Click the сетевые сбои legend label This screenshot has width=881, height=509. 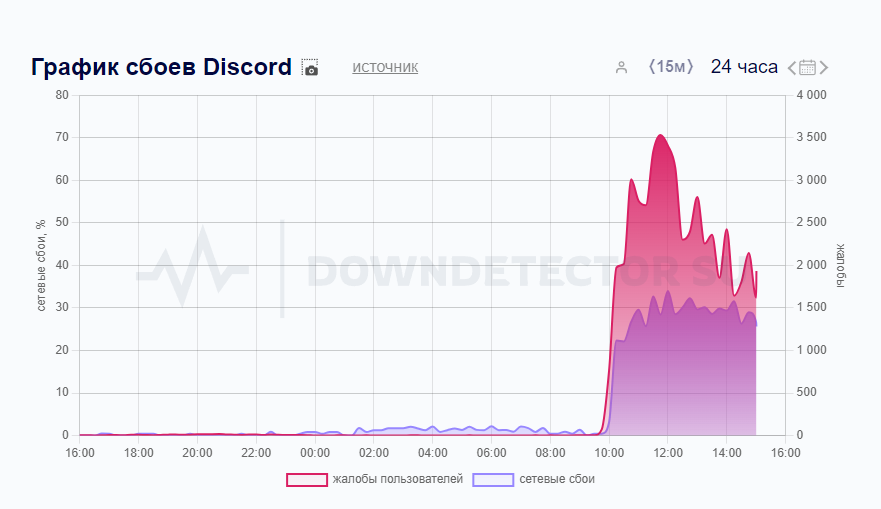tap(557, 479)
